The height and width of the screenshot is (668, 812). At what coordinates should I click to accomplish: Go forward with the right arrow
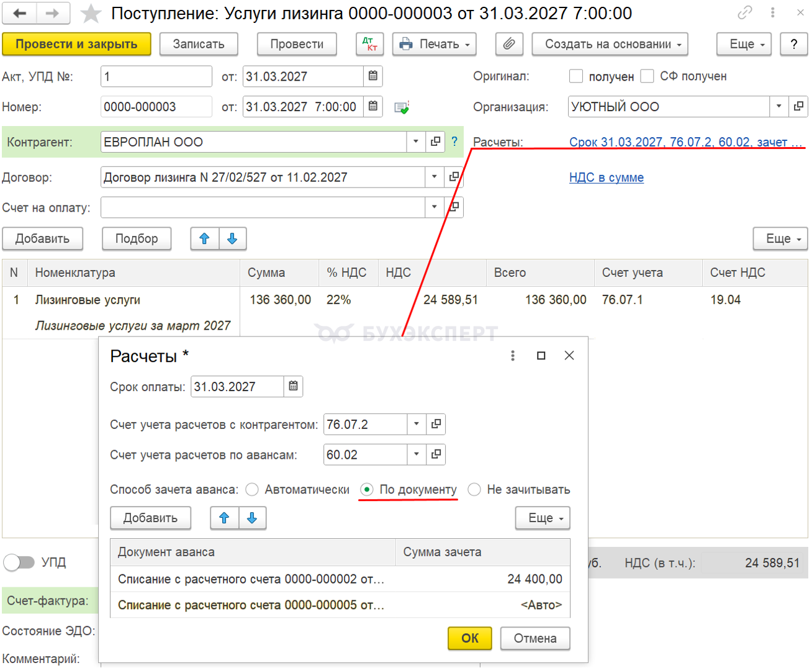pos(53,13)
